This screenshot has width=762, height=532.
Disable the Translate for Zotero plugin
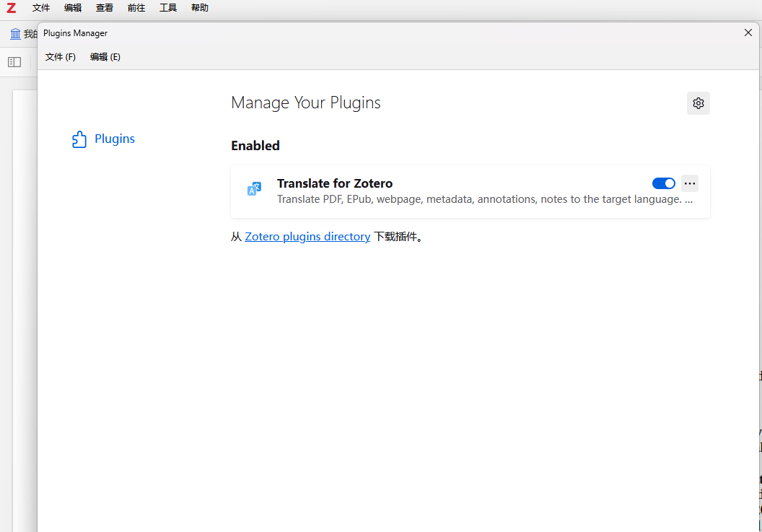coord(663,183)
